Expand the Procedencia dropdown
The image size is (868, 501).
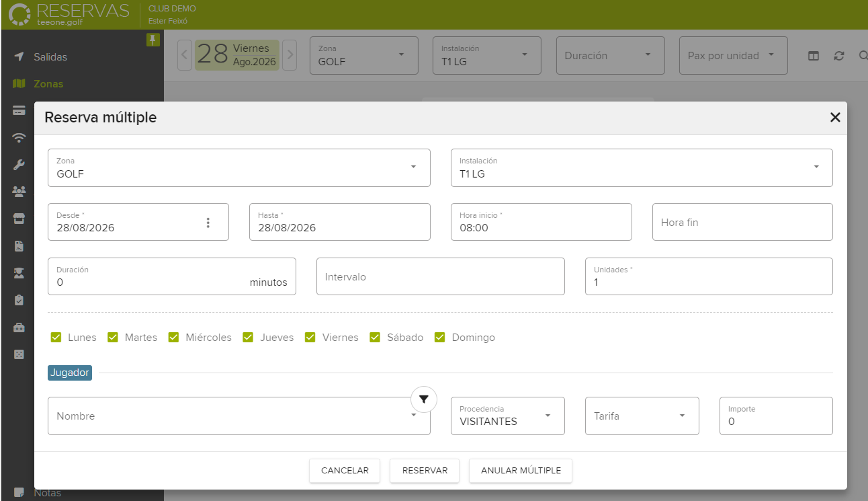[508, 416]
